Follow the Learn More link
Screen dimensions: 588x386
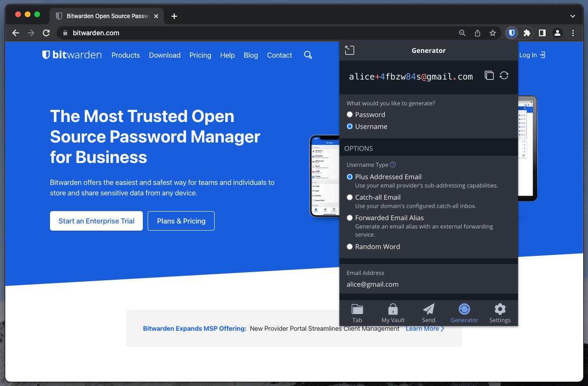coord(425,328)
